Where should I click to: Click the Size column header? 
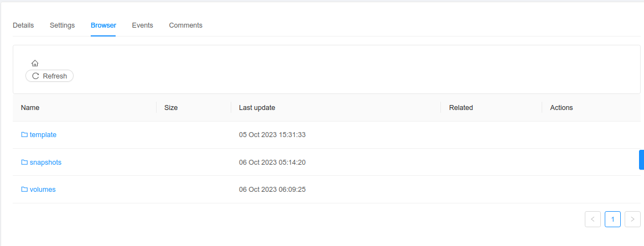click(x=171, y=108)
